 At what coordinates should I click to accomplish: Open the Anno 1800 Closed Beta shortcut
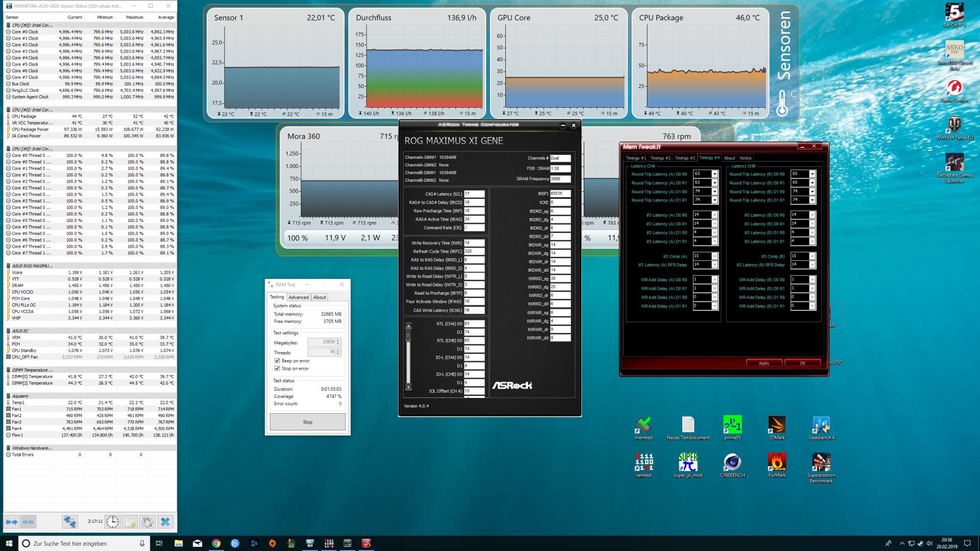point(954,55)
